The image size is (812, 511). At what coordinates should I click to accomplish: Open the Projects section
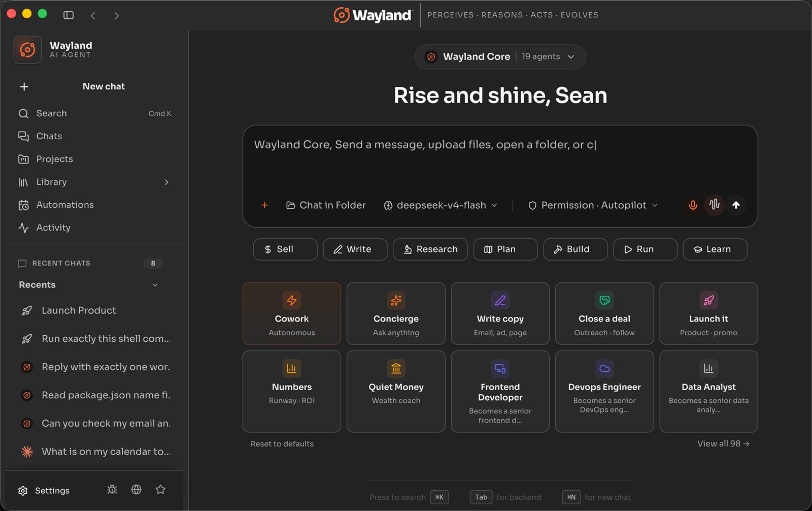[x=94, y=159]
